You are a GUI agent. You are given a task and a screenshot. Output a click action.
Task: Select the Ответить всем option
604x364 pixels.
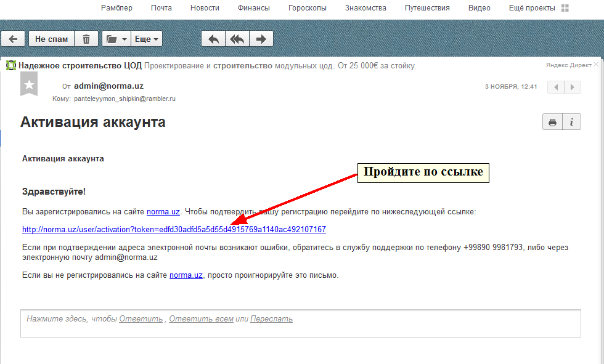pos(201,318)
